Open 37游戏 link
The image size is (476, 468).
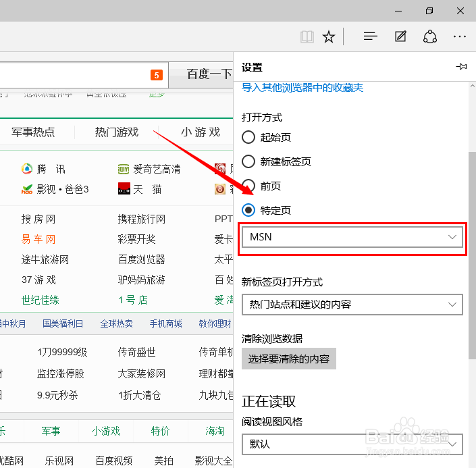[38, 280]
